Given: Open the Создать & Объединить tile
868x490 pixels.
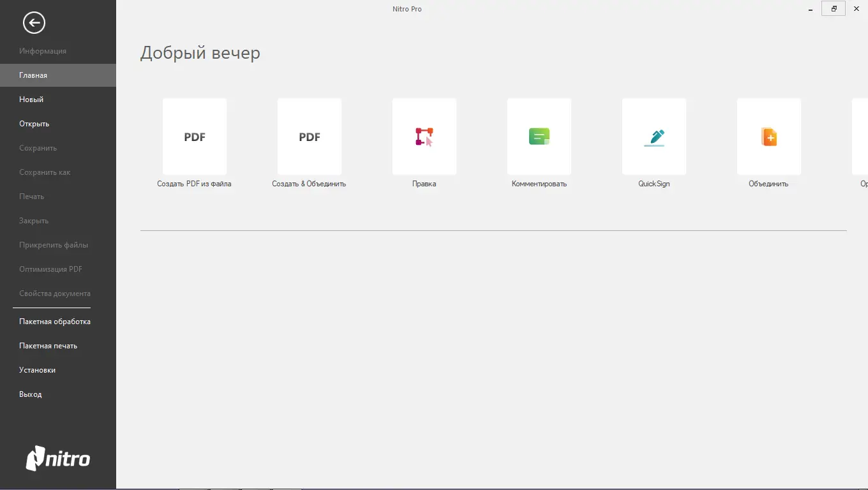Looking at the screenshot, I should pos(310,137).
